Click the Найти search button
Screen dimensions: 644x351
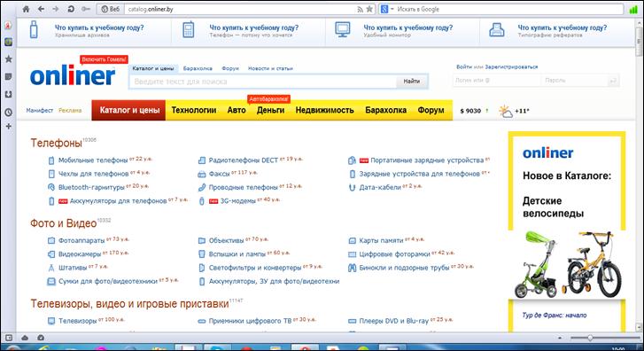point(412,82)
